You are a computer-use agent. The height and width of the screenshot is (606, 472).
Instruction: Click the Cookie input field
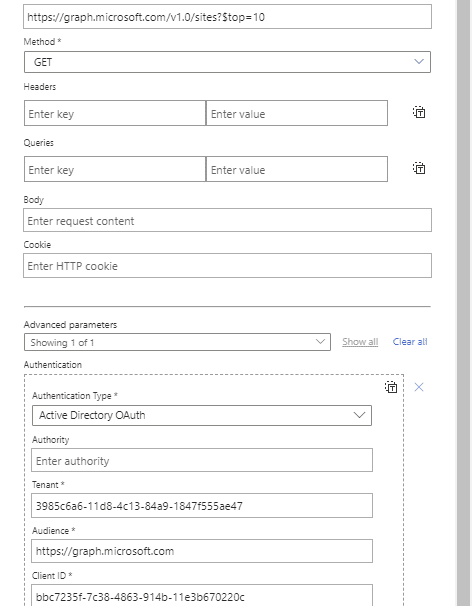pyautogui.click(x=227, y=266)
